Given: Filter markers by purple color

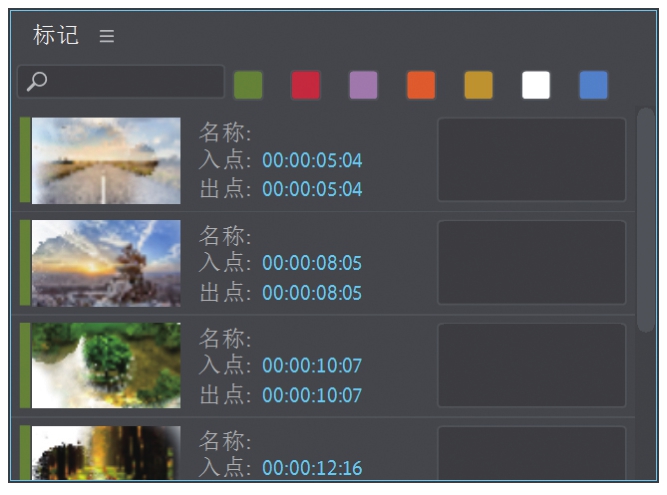Looking at the screenshot, I should pyautogui.click(x=364, y=85).
